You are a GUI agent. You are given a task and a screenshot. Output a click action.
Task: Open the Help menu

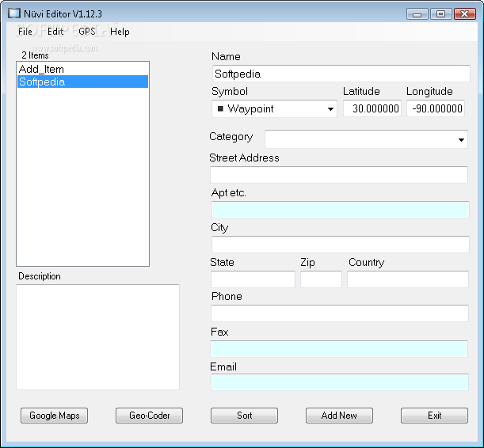click(120, 32)
